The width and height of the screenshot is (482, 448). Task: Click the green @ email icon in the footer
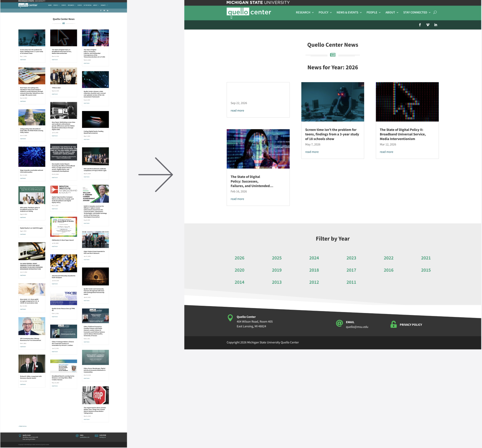[x=340, y=324]
